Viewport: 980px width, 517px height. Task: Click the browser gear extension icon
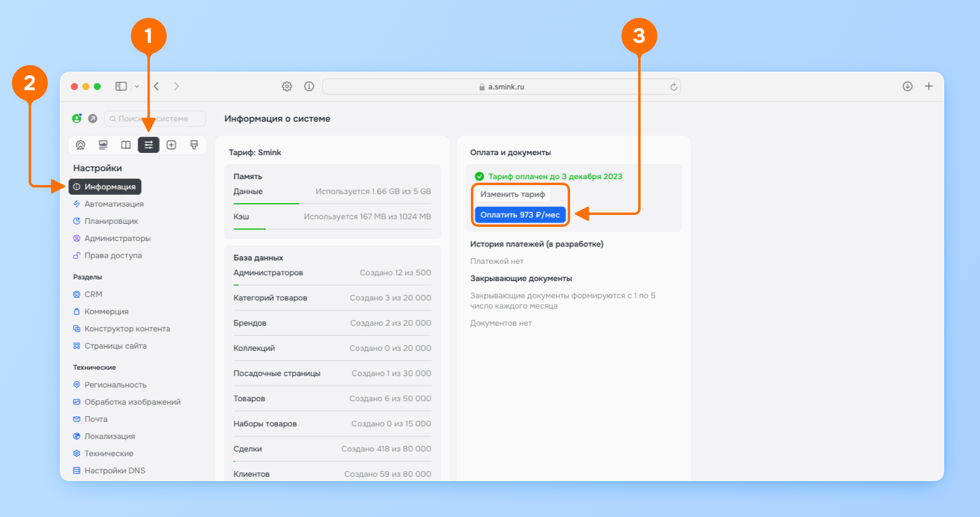pos(287,87)
